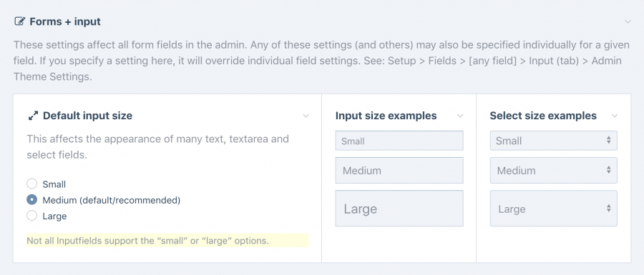The height and width of the screenshot is (275, 644).
Task: Click the Input size examples header
Action: (386, 116)
